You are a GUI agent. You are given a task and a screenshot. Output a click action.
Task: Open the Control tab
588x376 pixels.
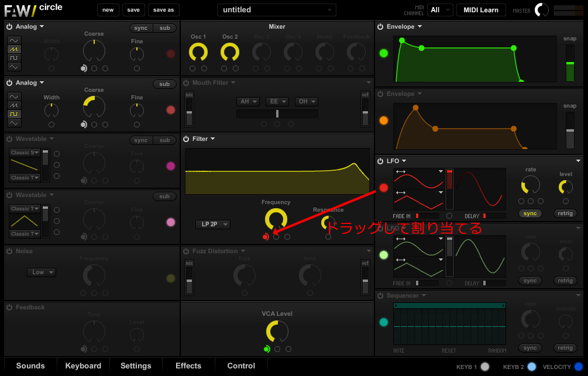click(241, 366)
